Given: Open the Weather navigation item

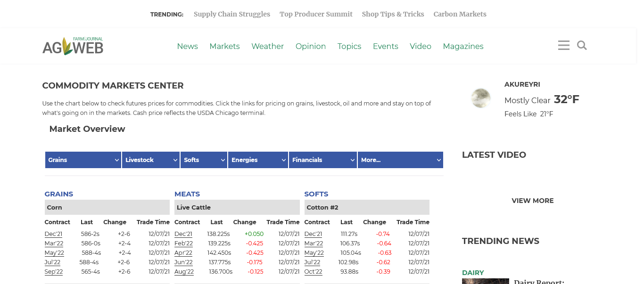Looking at the screenshot, I should coord(267,46).
